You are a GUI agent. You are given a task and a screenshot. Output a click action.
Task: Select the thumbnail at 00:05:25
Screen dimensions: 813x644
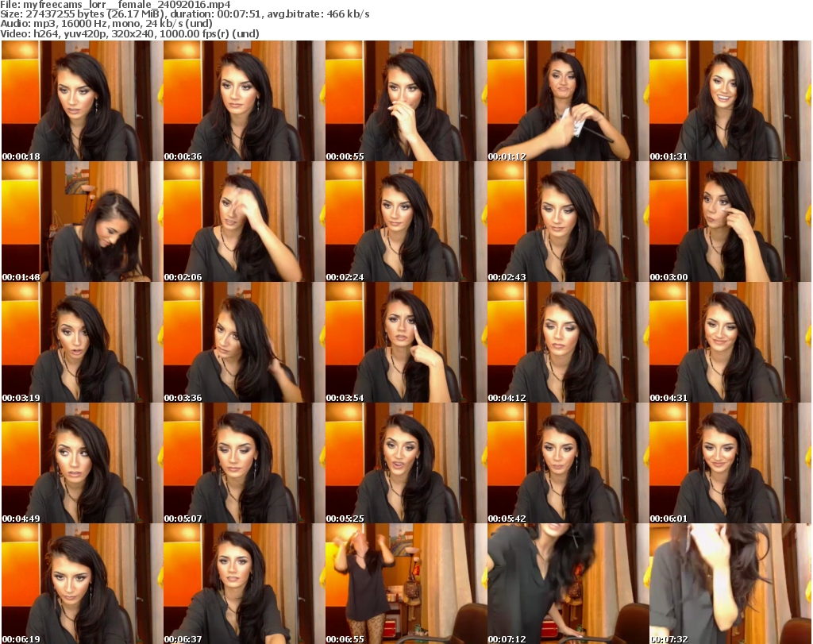click(405, 463)
